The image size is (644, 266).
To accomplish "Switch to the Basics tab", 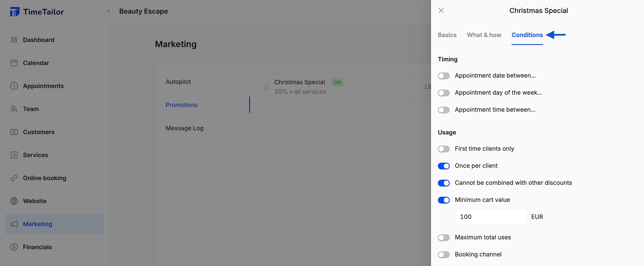I will (447, 35).
